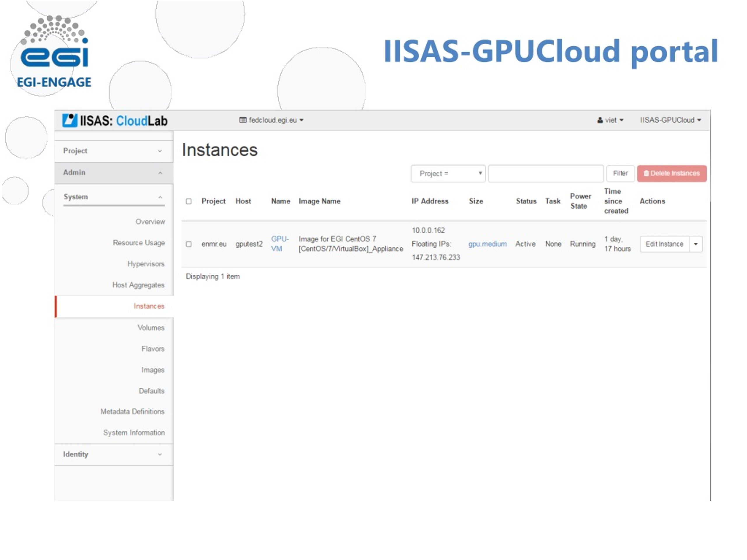
Task: Click the 10.0.0.162 IP address
Action: 428,230
